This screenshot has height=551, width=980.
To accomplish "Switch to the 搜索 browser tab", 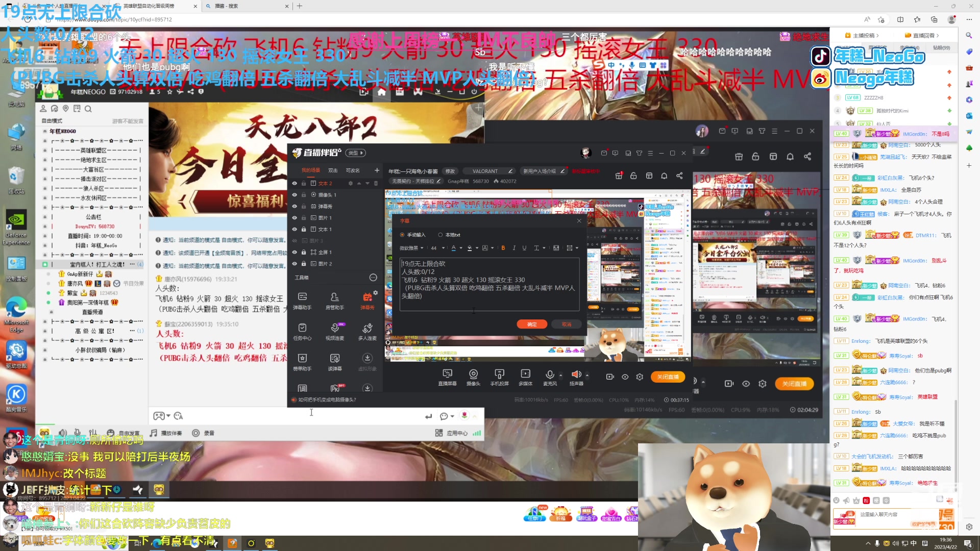I will pos(246,6).
